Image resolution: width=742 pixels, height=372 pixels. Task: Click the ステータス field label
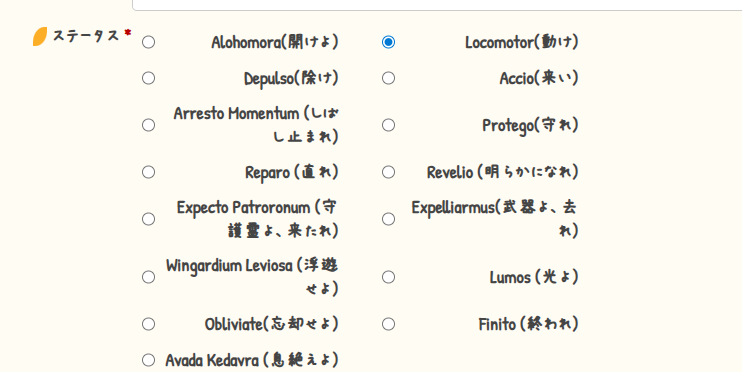[86, 35]
